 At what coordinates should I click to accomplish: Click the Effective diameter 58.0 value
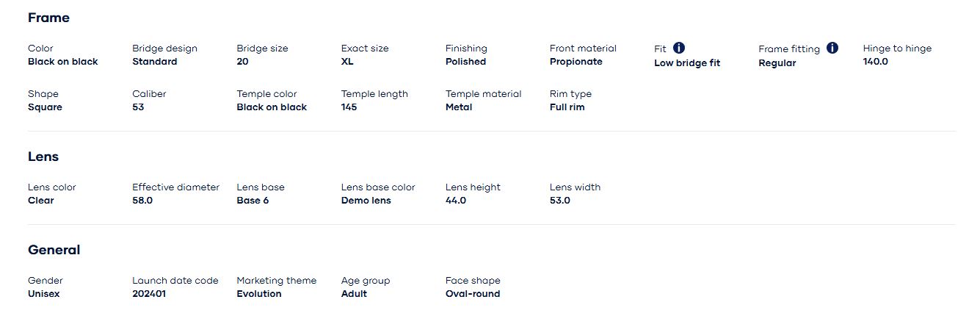(142, 201)
